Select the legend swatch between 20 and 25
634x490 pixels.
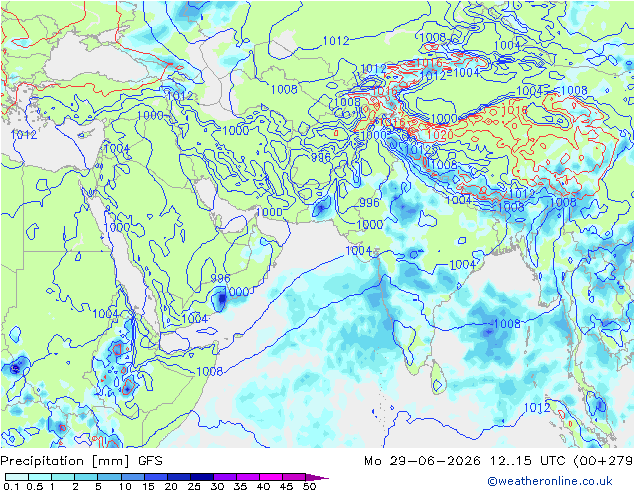178,477
